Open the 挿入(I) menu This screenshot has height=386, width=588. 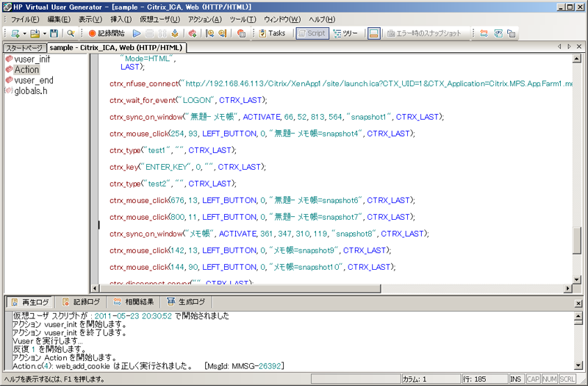121,20
